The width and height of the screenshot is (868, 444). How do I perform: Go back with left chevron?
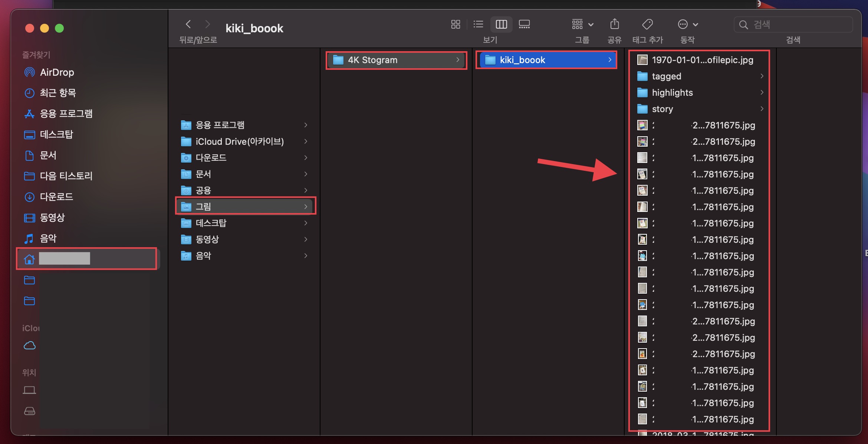pyautogui.click(x=188, y=25)
